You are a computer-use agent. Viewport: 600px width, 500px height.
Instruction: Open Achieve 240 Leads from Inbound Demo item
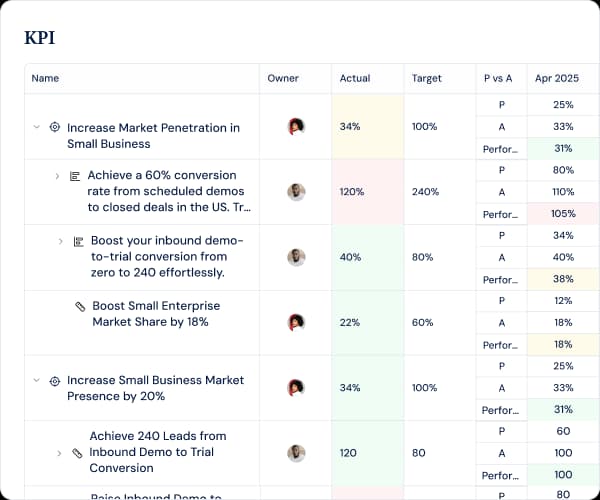pos(158,452)
